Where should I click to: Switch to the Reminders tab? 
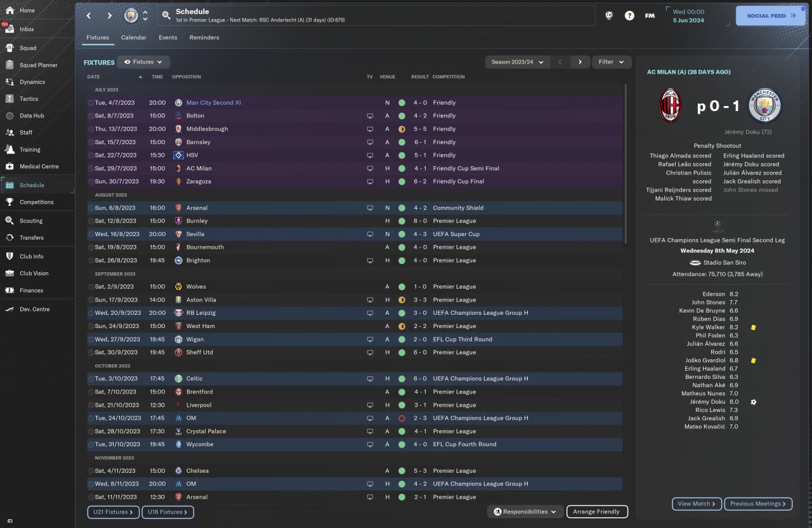coord(204,37)
